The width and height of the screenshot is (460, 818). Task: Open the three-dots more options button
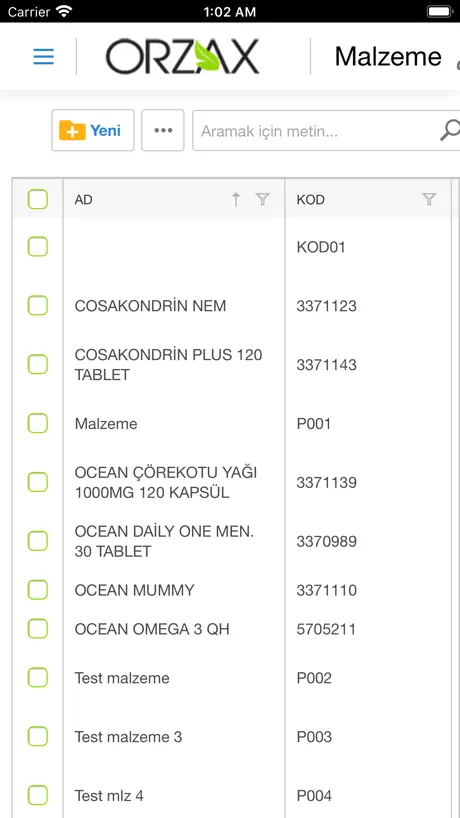point(163,130)
